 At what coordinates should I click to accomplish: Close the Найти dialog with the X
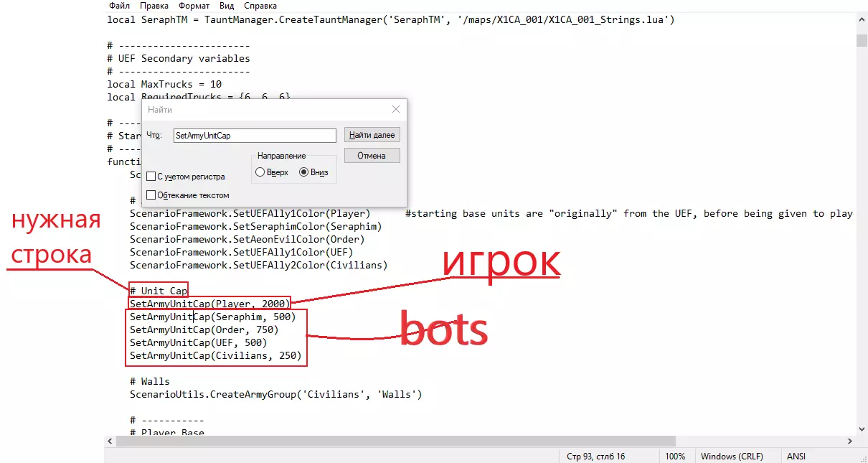(396, 110)
